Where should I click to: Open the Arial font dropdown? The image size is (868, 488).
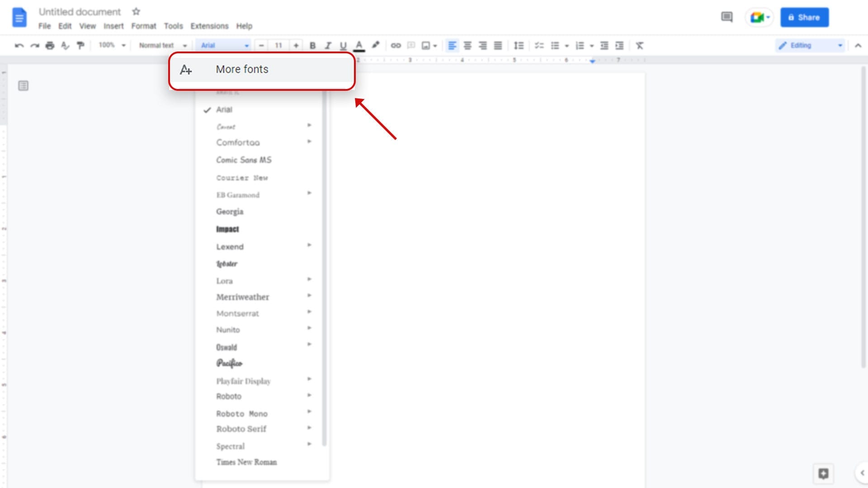[x=224, y=45]
